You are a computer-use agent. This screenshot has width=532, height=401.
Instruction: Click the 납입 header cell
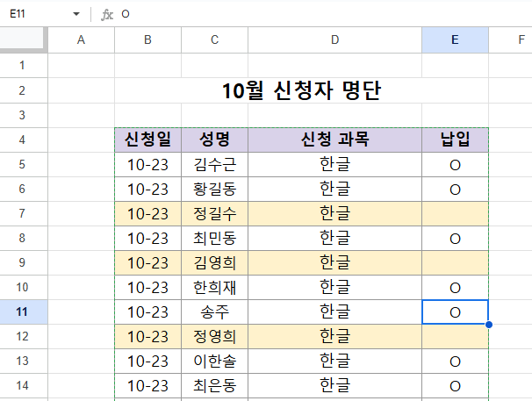click(455, 140)
